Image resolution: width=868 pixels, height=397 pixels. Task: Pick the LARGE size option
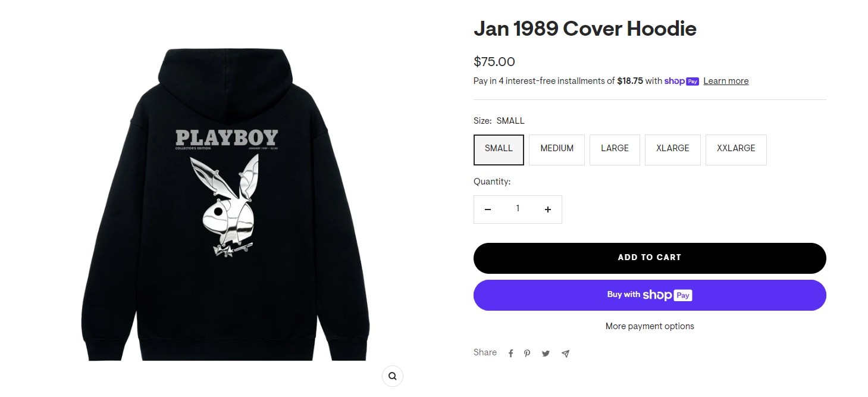[x=615, y=149]
